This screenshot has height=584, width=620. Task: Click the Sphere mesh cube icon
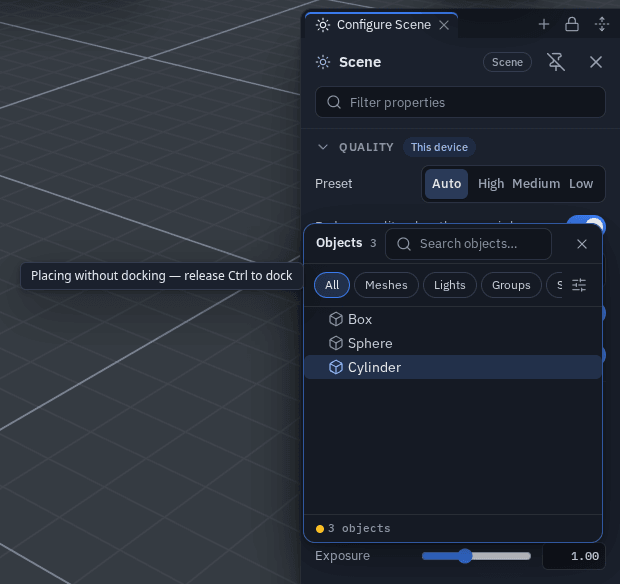[x=336, y=343]
